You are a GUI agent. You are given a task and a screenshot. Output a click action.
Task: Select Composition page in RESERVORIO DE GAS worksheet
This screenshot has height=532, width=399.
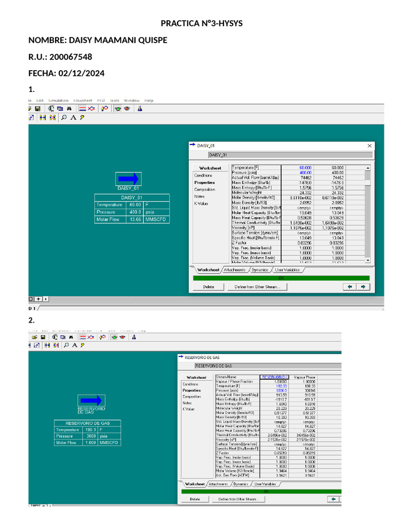tap(192, 396)
